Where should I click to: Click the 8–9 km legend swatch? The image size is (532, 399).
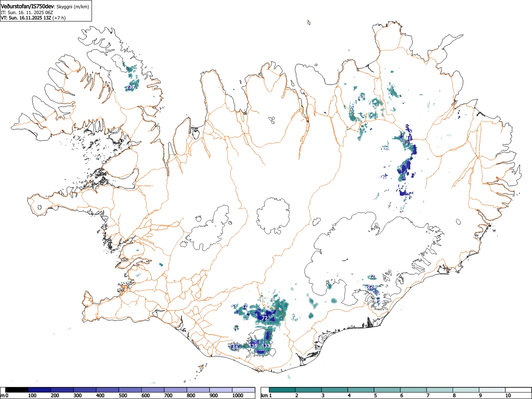click(x=466, y=390)
